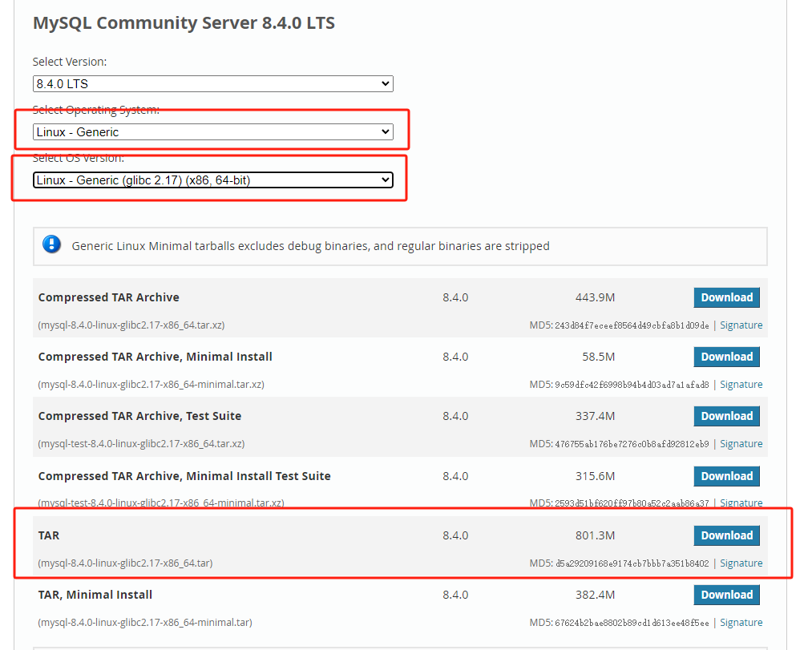Download the Compressed TAR Archive
Screen dimensions: 812x650
pos(726,297)
